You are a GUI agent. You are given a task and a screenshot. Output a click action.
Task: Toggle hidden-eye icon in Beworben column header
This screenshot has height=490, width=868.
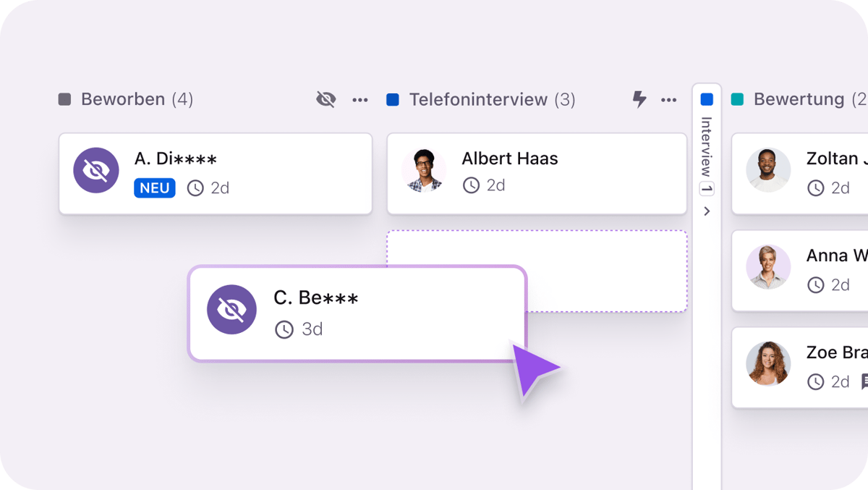[326, 99]
